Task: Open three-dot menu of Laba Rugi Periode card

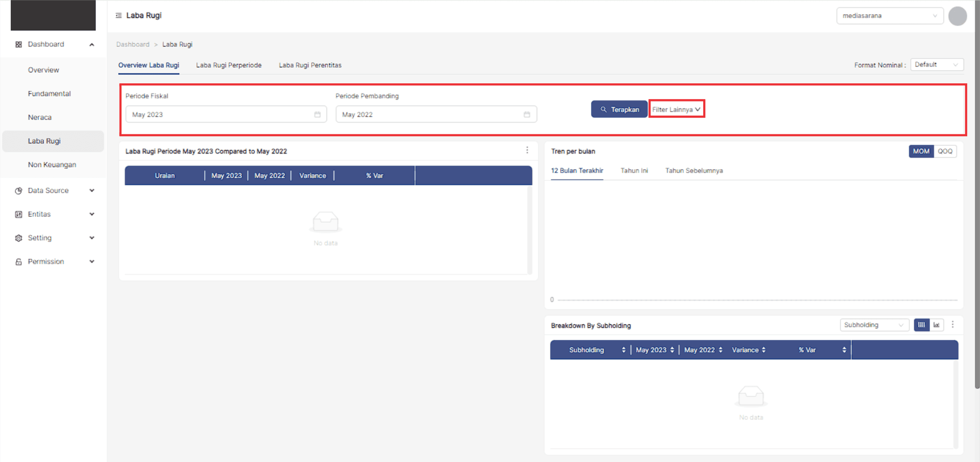Action: click(527, 151)
